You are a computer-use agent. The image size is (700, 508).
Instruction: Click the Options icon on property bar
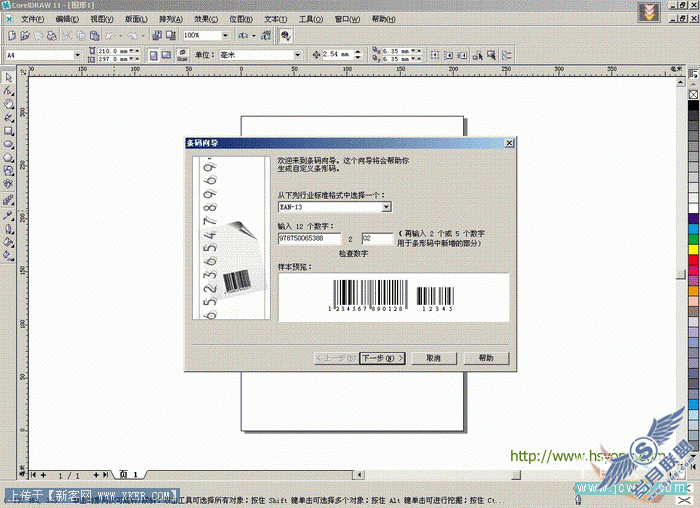507,55
